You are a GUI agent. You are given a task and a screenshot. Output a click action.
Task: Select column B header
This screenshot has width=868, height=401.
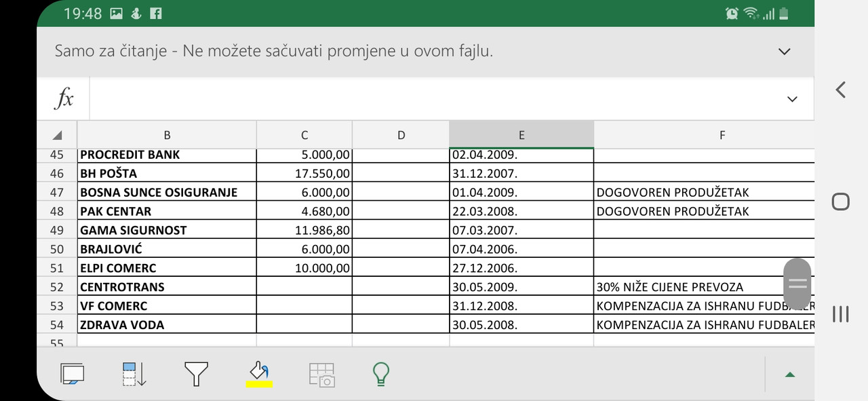pyautogui.click(x=167, y=135)
